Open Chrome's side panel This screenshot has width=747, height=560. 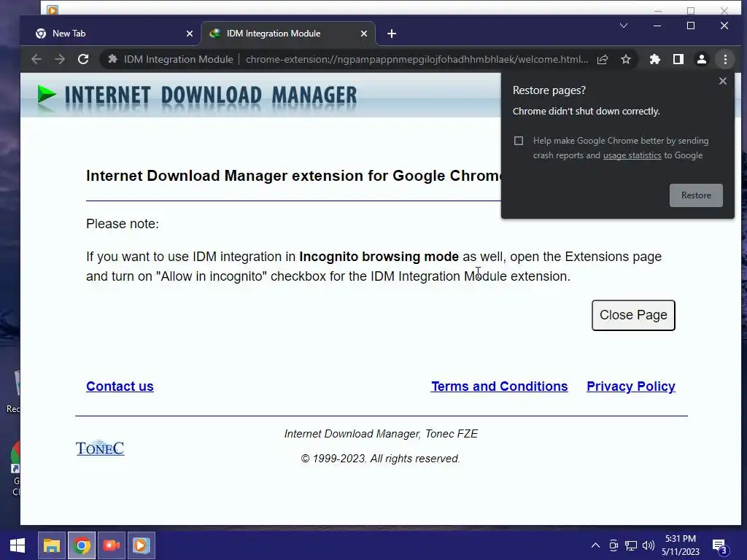pos(678,59)
